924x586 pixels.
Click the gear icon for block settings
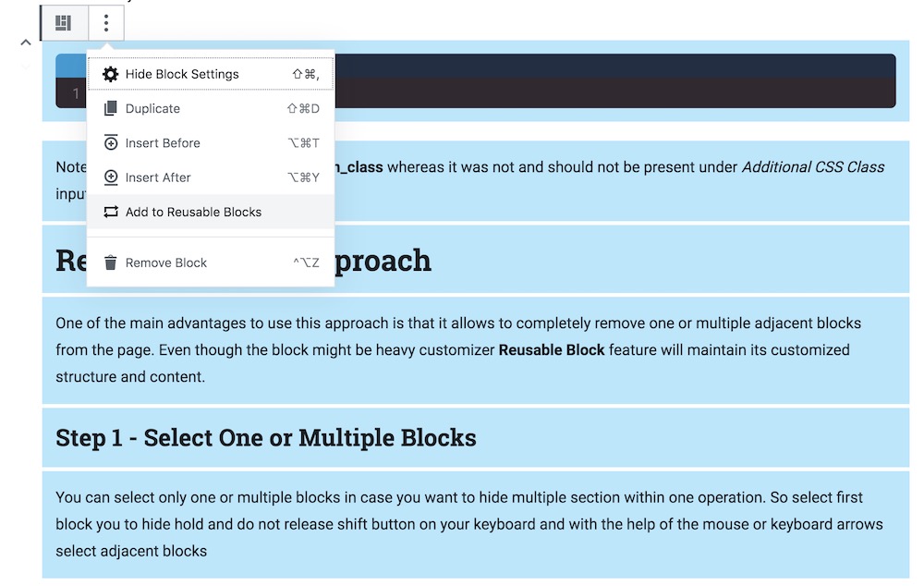(110, 74)
